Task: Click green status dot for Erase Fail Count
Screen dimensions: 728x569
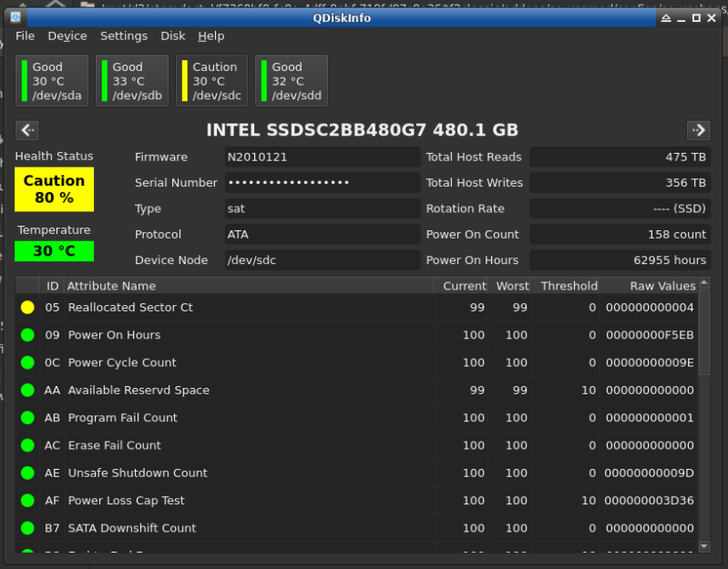Action: tap(27, 445)
